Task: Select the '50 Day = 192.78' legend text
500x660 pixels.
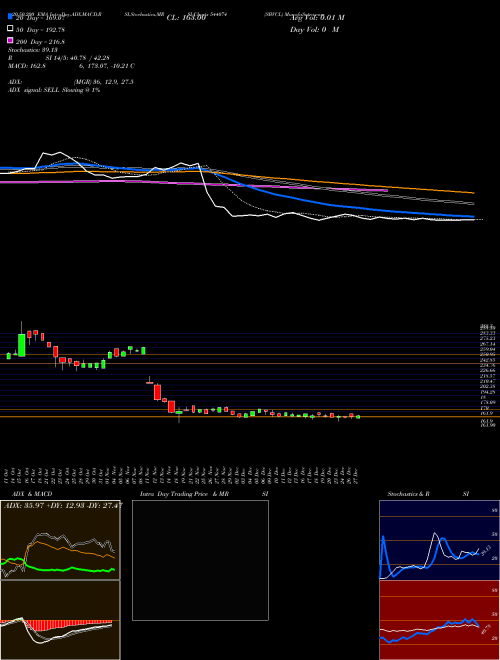Action: coord(40,29)
